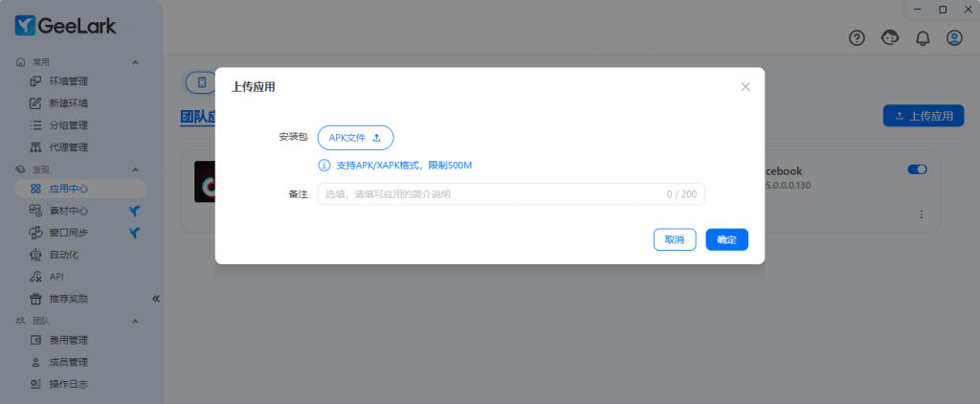Click the help question mark icon

(x=857, y=38)
